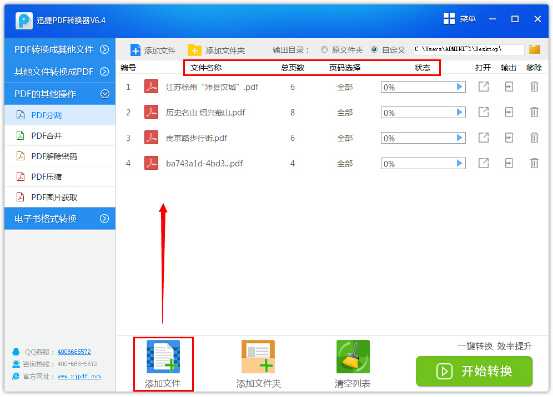Select PDF合并 in the sidebar

pyautogui.click(x=60, y=136)
